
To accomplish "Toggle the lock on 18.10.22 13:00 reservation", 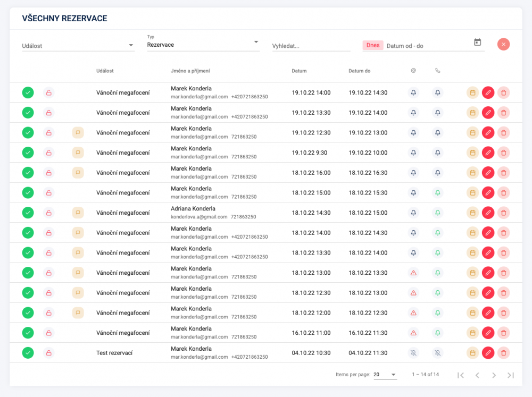I will [49, 273].
